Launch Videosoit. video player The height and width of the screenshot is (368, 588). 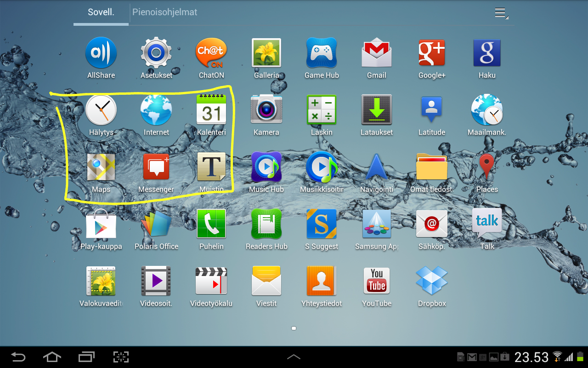pyautogui.click(x=156, y=281)
